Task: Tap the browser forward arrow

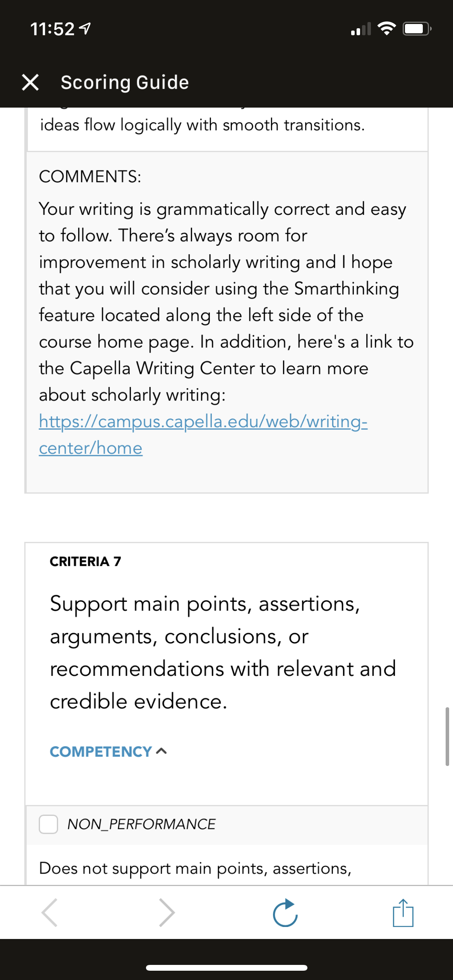Action: tap(167, 913)
